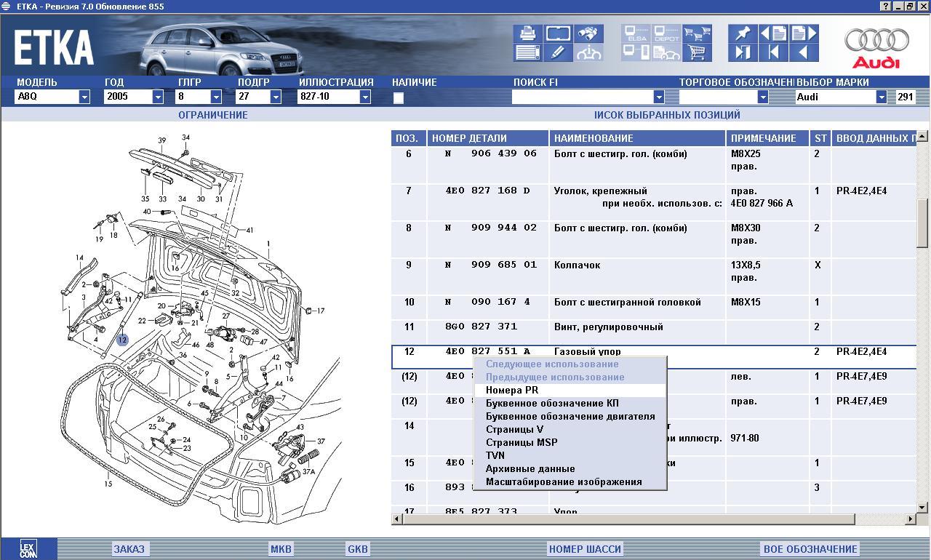Click the НОМЕР ШАССИ button
This screenshot has width=931, height=560.
pyautogui.click(x=585, y=549)
